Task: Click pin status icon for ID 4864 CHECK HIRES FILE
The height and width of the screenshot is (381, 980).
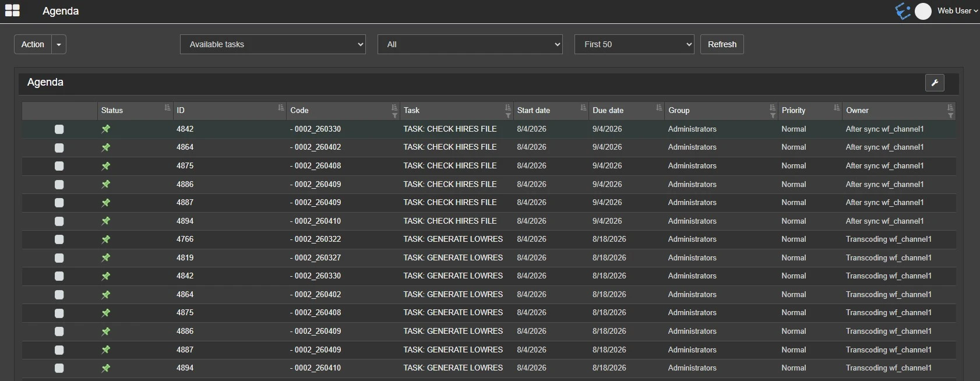Action: tap(105, 147)
